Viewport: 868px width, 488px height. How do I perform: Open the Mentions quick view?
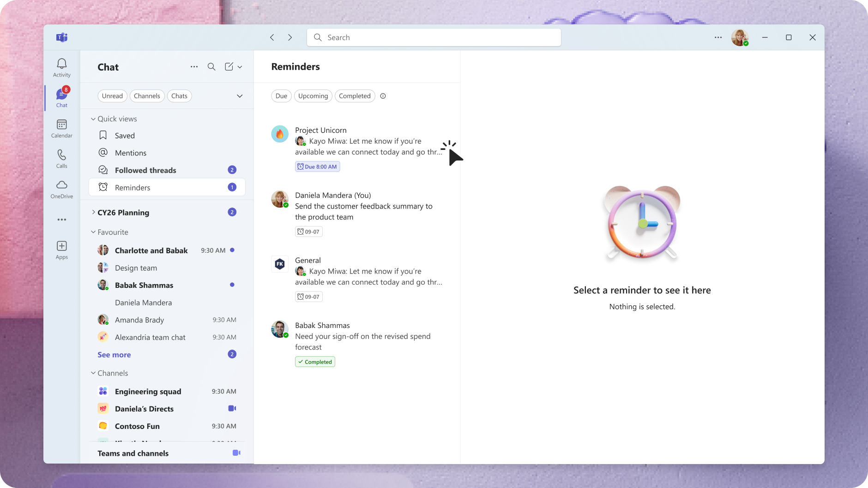click(x=167, y=153)
